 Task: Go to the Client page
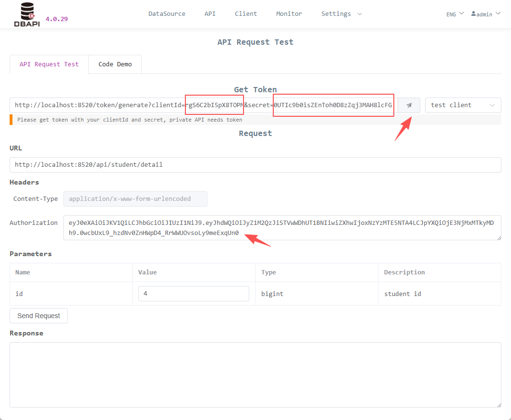[x=246, y=14]
